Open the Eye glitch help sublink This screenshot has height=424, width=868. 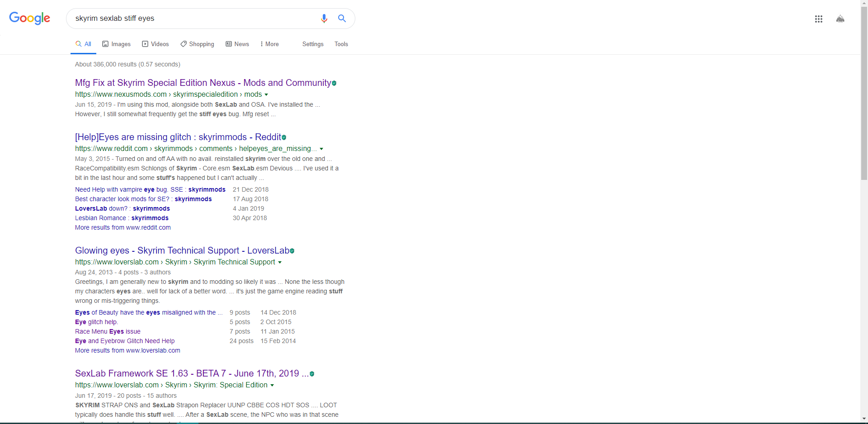click(96, 322)
